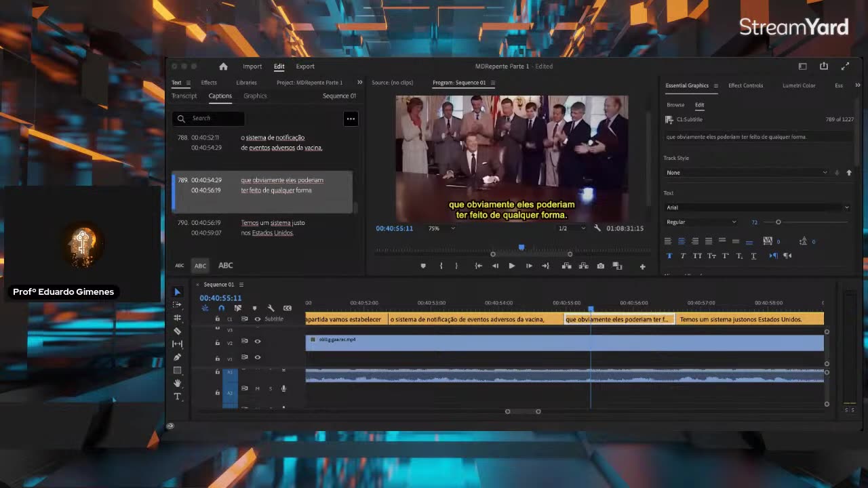Click the Lift button in Program monitor
This screenshot has height=488, width=868.
566,266
